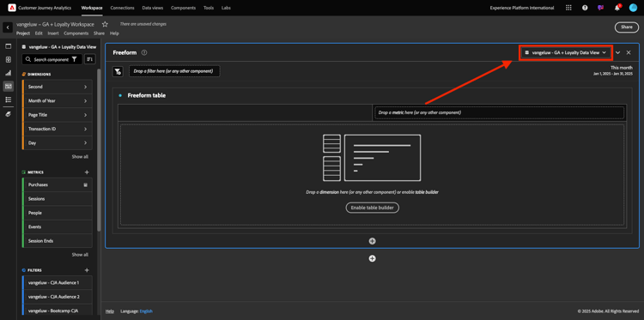Open the Tools tab
This screenshot has width=644, height=320.
pos(209,8)
